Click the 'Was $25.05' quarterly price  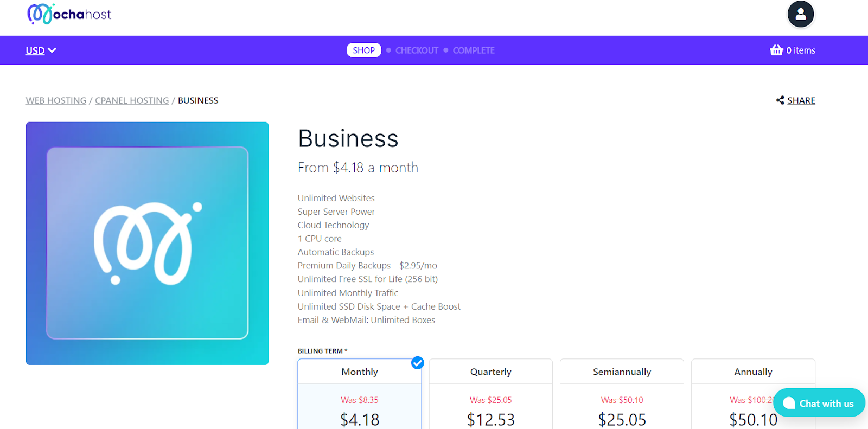(x=491, y=400)
